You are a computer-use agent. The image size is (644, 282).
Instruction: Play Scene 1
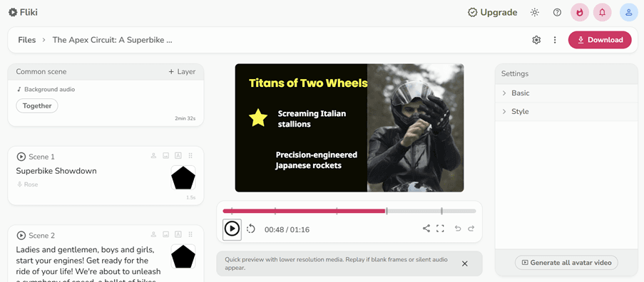click(21, 157)
